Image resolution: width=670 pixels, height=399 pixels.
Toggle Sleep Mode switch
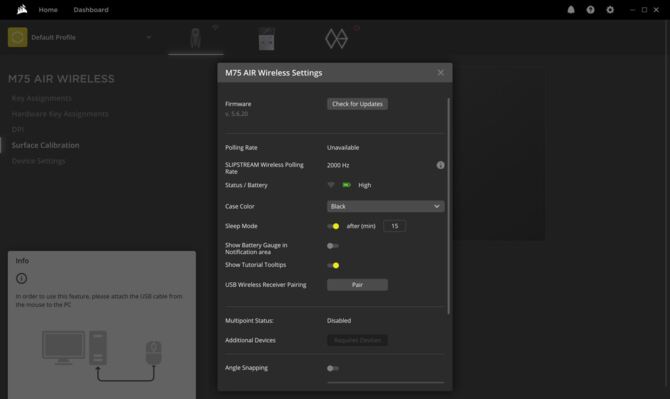pos(333,226)
